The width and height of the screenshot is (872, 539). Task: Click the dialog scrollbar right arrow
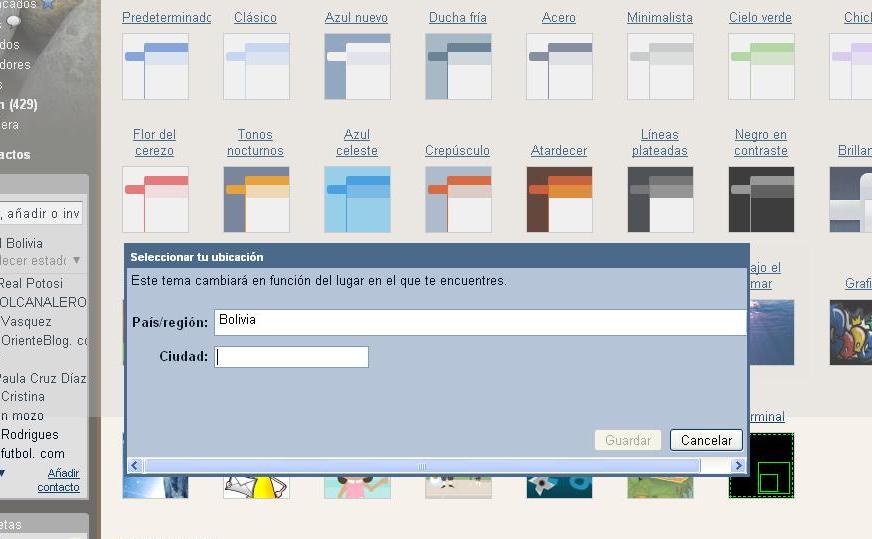(739, 466)
